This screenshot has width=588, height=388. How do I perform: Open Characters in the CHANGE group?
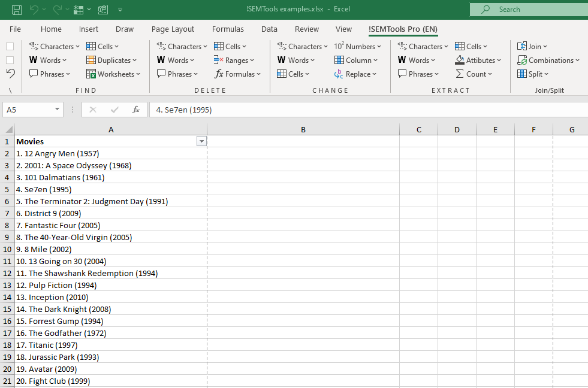point(302,47)
